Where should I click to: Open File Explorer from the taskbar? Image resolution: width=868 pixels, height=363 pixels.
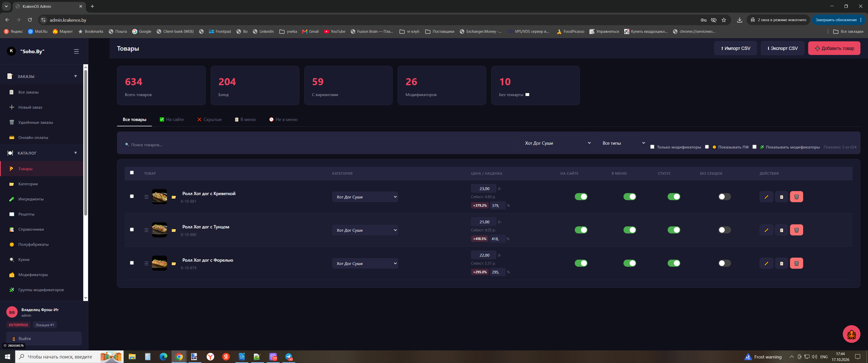click(x=132, y=357)
